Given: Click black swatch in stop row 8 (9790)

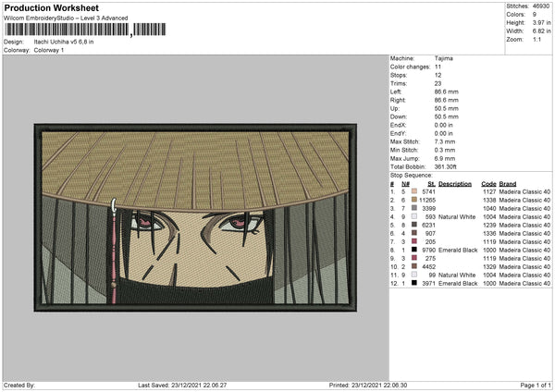Looking at the screenshot, I should [414, 250].
